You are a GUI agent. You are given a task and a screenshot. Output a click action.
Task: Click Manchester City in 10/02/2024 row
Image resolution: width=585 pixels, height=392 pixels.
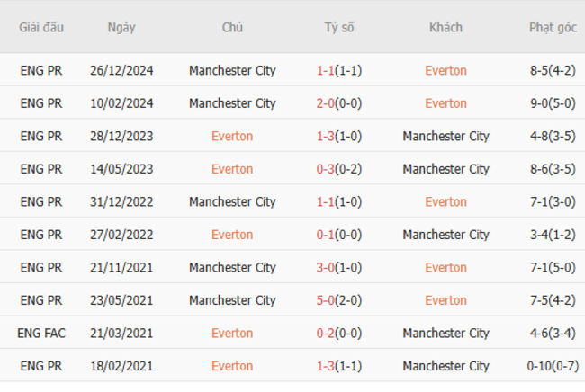232,103
